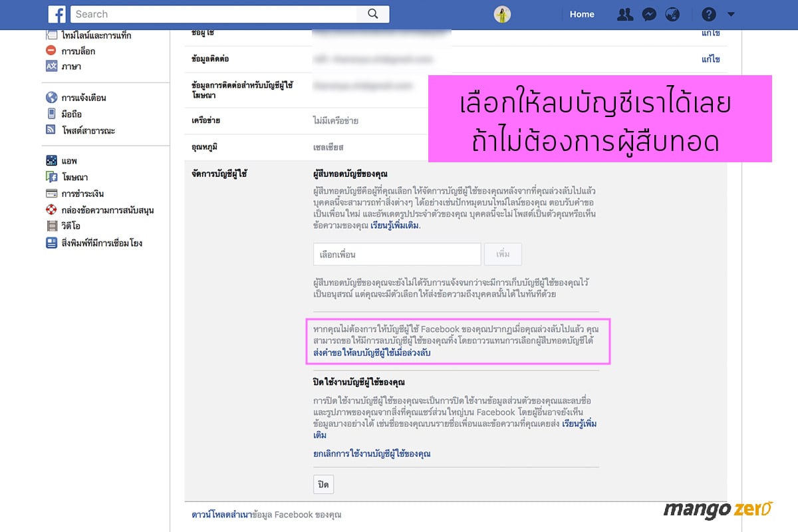Open the Messenger messages icon
Image resolution: width=798 pixels, height=532 pixels.
click(650, 15)
